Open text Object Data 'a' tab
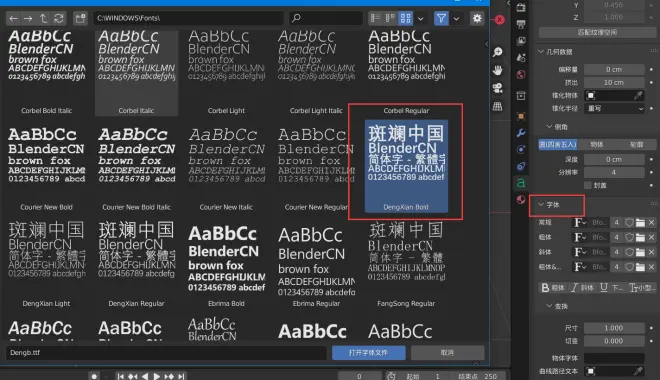660x380 pixels. pyautogui.click(x=521, y=183)
